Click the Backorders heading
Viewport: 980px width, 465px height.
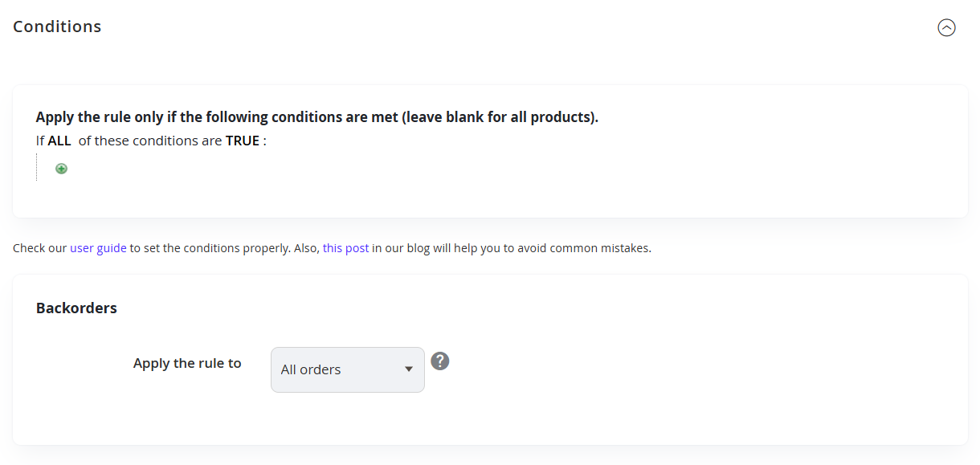(x=76, y=308)
